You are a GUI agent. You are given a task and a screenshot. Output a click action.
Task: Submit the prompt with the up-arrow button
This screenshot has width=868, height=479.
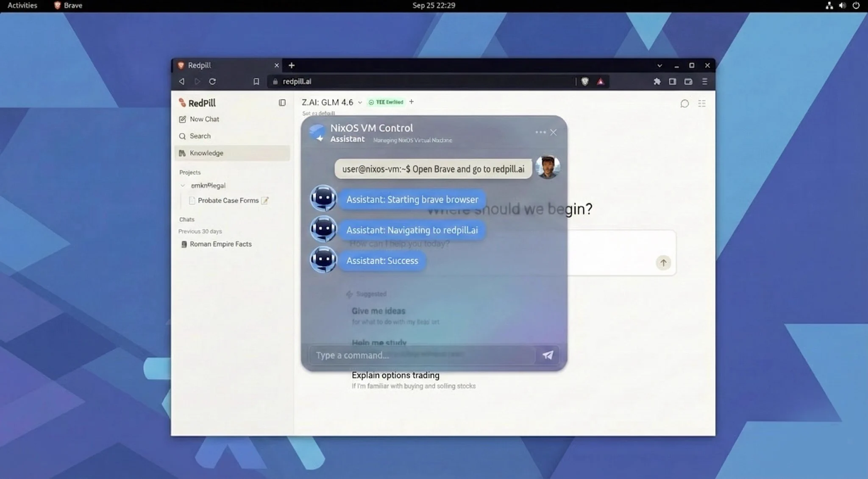[663, 263]
